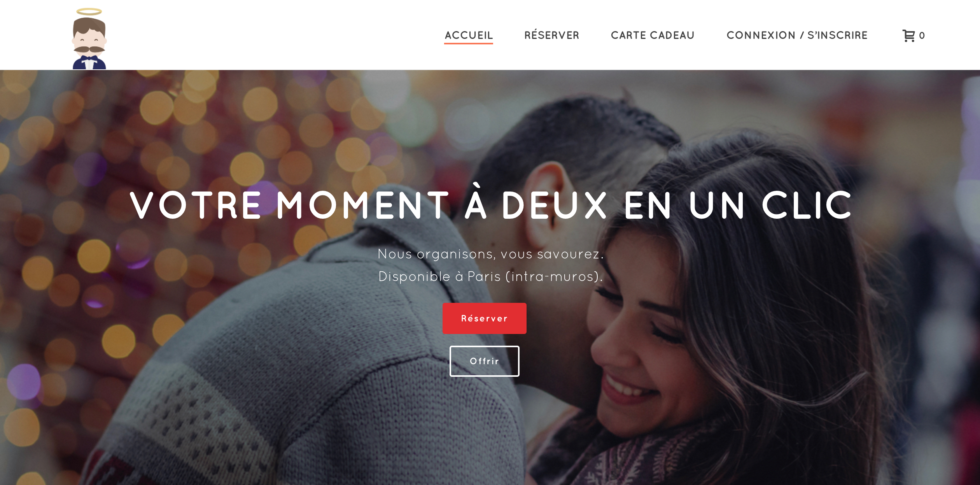980x485 pixels.
Task: Click the red Réserver button
Action: tap(484, 318)
